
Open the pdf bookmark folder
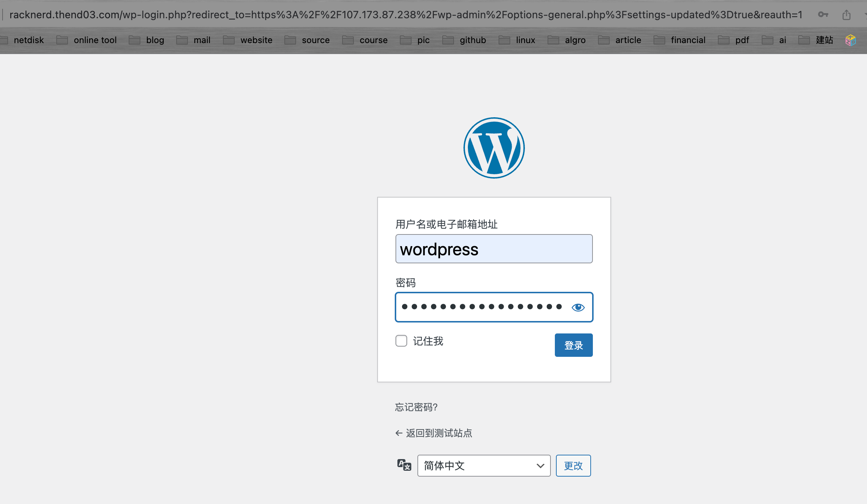point(734,40)
